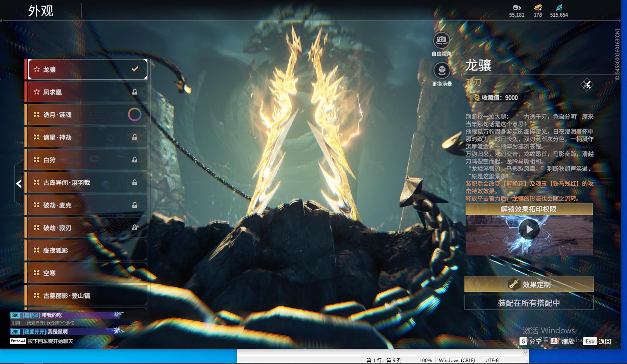Click the Esc key icon beside 返回
Viewport: 627px width, 364px height.
[x=590, y=341]
